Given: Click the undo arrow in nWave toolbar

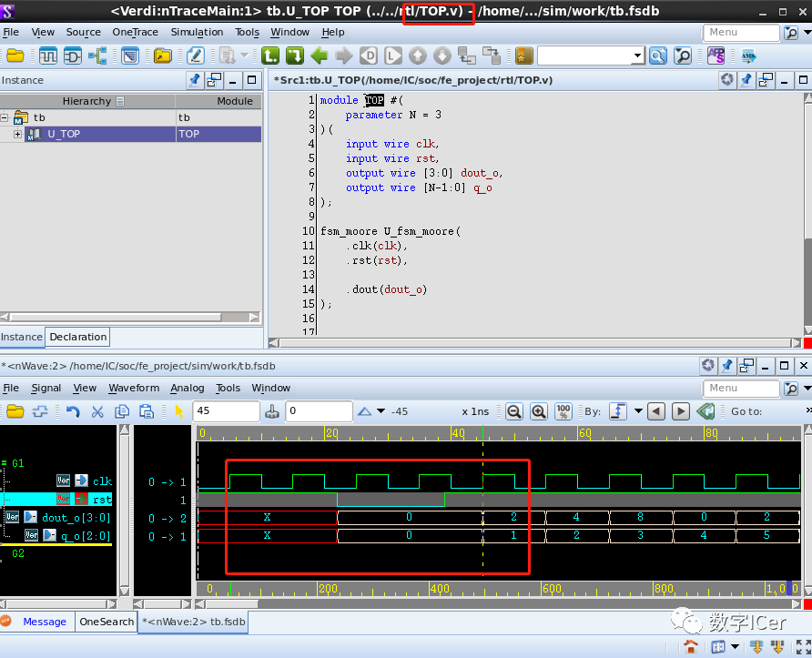Looking at the screenshot, I should 73,411.
